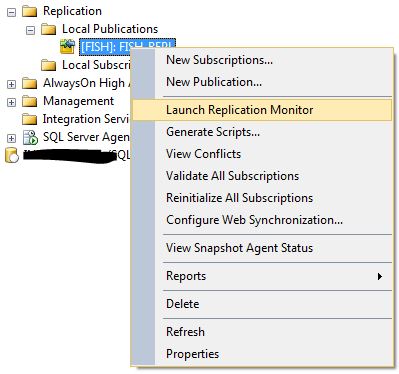Image resolution: width=399 pixels, height=374 pixels.
Task: Select Reinitialize All Subscriptions
Action: (x=261, y=198)
